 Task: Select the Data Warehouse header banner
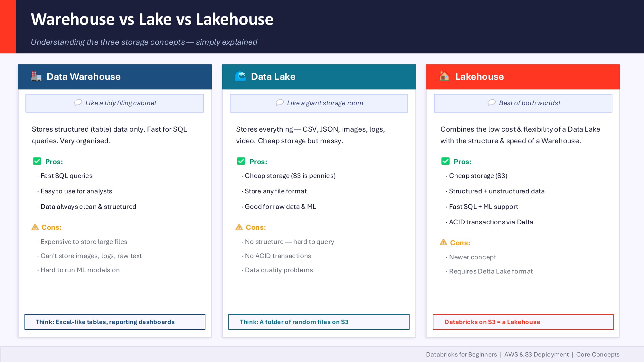[x=115, y=77]
